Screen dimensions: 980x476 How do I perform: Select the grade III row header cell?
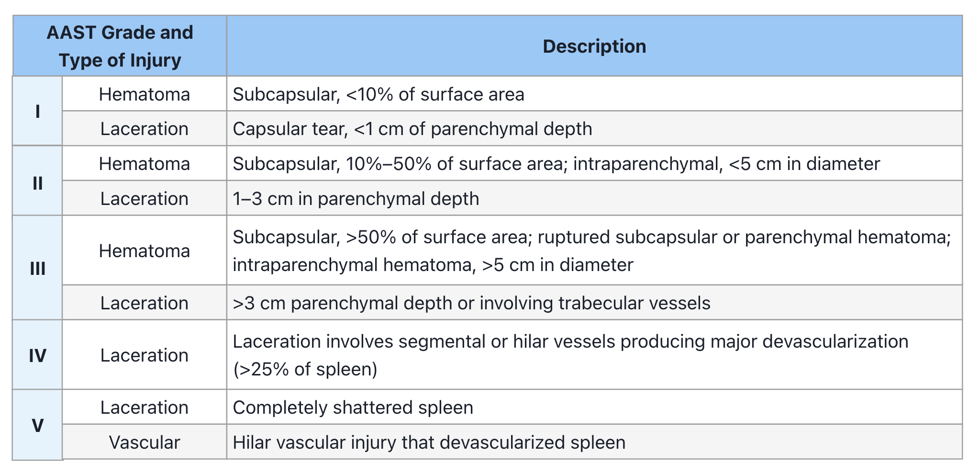tap(37, 268)
